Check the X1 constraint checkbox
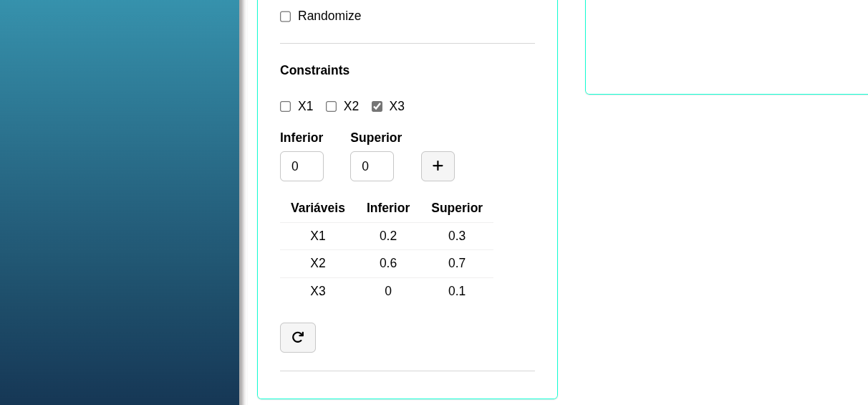This screenshot has width=868, height=405. click(285, 107)
